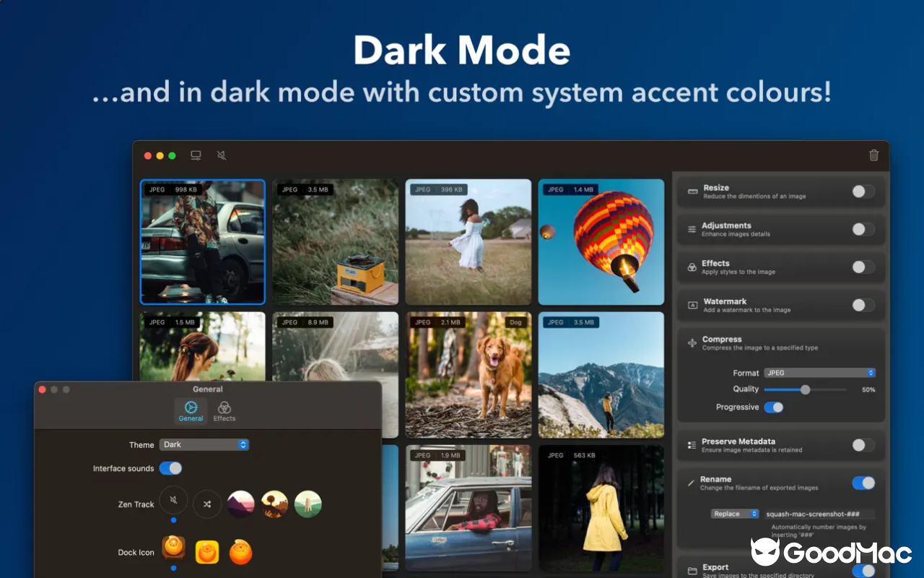Turn on the Watermark switch
This screenshot has width=924, height=578.
863,305
